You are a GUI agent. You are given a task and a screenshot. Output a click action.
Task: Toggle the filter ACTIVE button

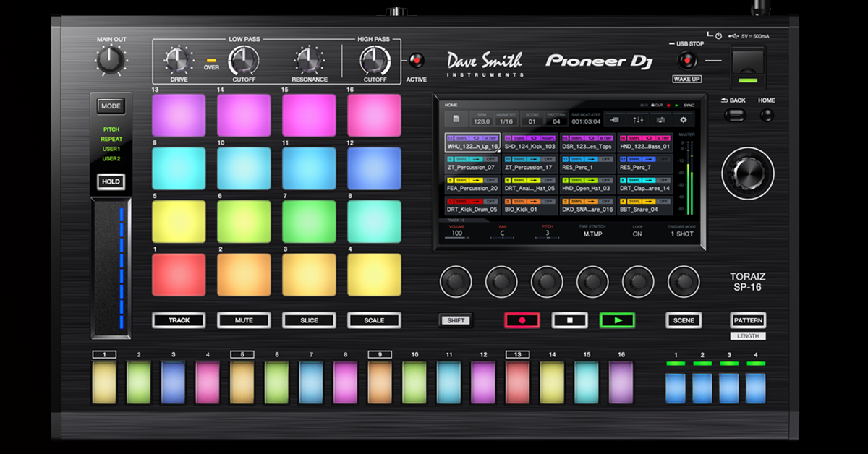416,61
